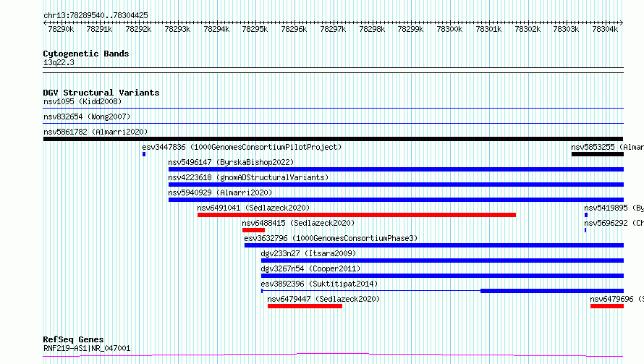Viewport: 644px width, 364px height.
Task: Click the 78302k ruler position
Action: (528, 29)
